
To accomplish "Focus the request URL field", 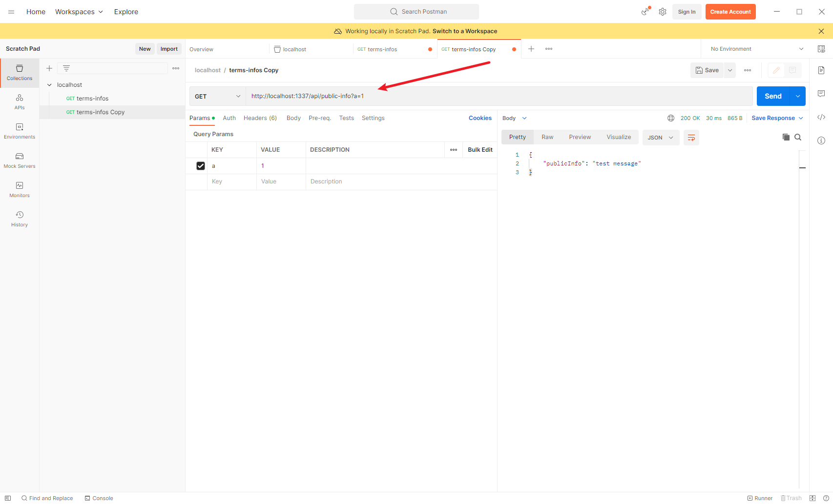I will coord(499,96).
